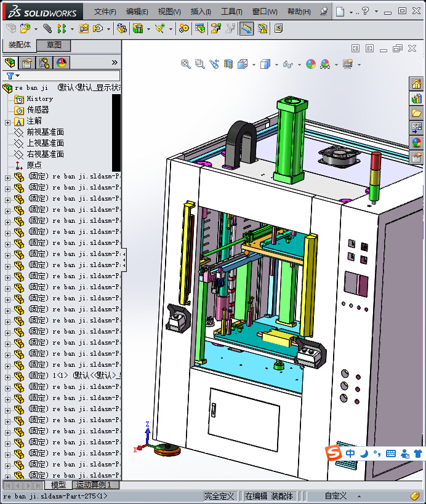426x504 pixels.
Task: Select the 模型 bottom tab
Action: coord(58,484)
